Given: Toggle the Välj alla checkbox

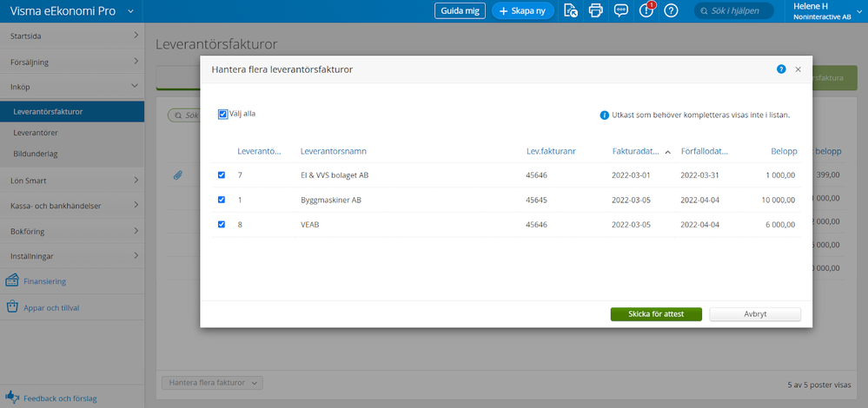Looking at the screenshot, I should (x=223, y=114).
